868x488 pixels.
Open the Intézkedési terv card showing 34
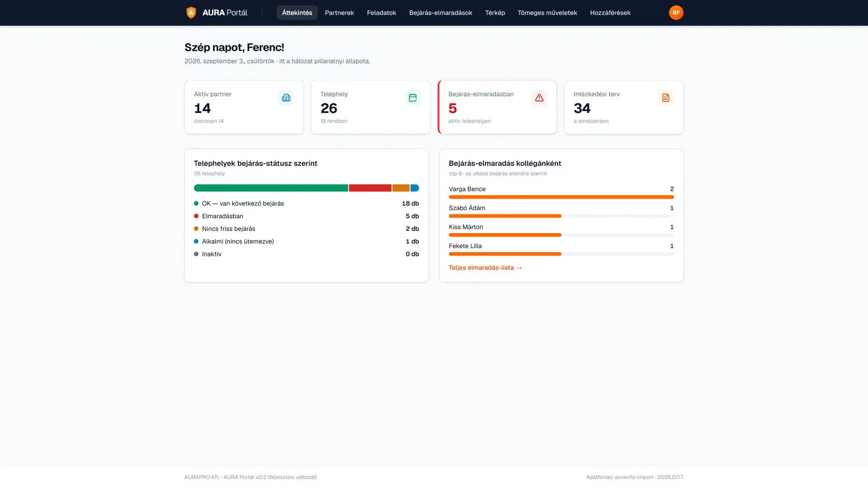coord(624,107)
